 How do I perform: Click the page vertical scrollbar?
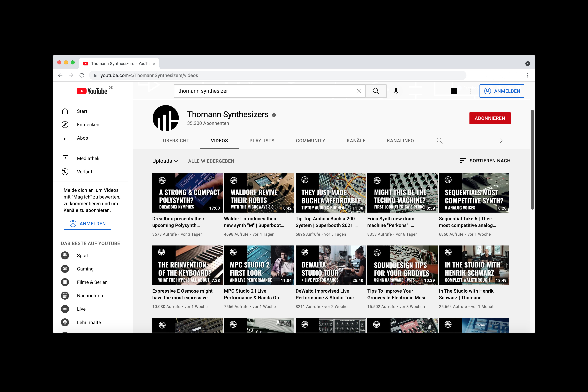pyautogui.click(x=532, y=160)
